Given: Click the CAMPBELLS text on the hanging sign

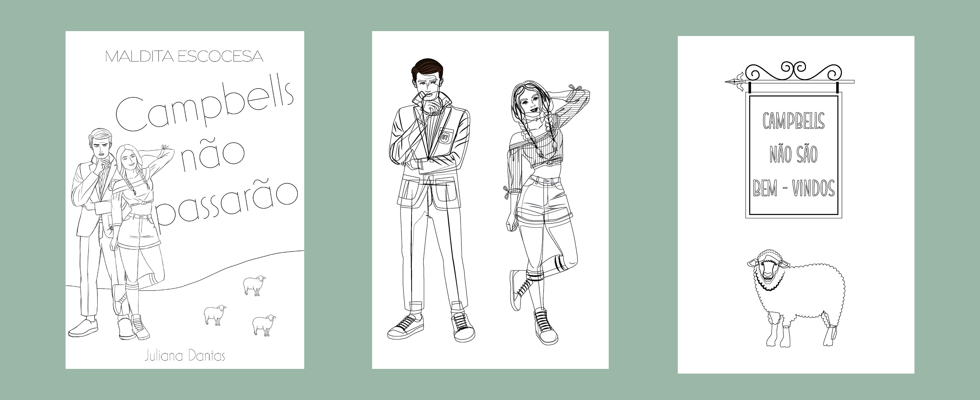Looking at the screenshot, I should pos(794,121).
